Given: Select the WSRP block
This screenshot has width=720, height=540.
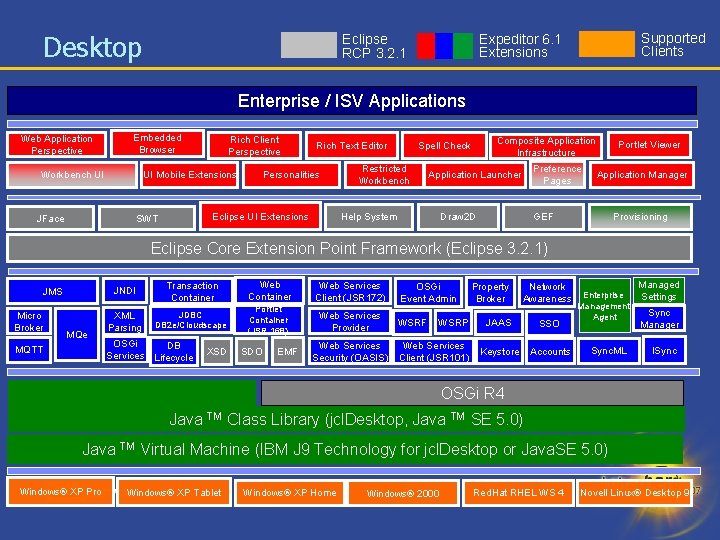Looking at the screenshot, I should coord(453,322).
